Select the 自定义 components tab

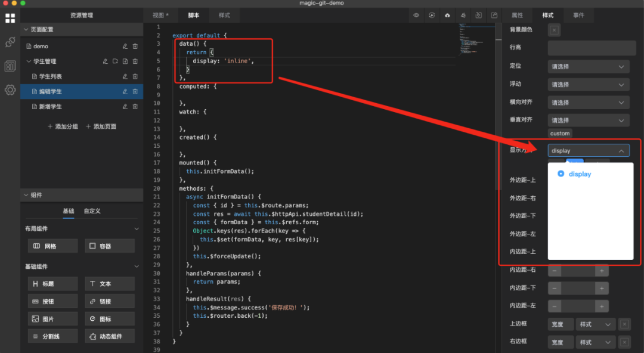coord(92,211)
